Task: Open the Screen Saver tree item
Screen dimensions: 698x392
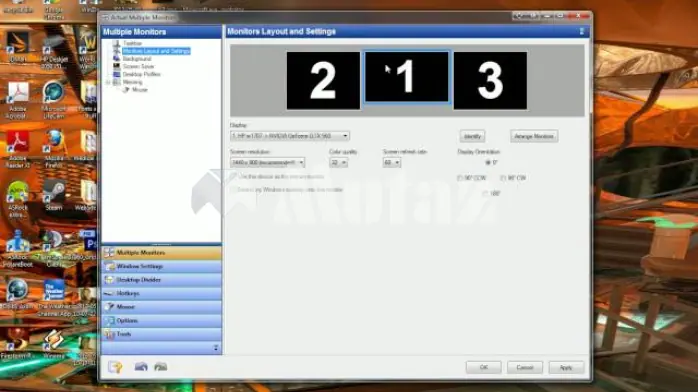Action: (138, 66)
